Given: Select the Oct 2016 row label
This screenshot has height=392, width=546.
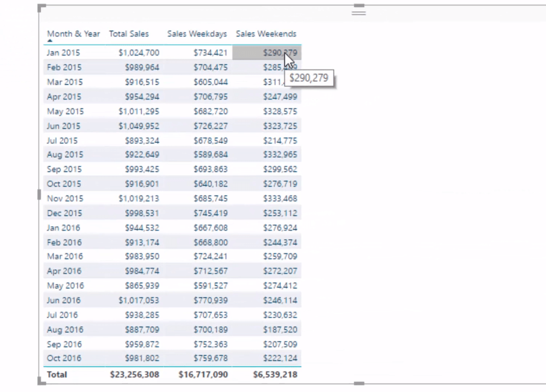Looking at the screenshot, I should tap(64, 358).
